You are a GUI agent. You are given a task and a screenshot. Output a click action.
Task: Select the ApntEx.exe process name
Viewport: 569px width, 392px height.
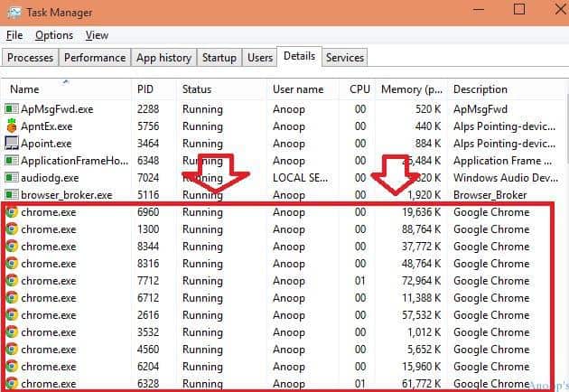pos(46,126)
